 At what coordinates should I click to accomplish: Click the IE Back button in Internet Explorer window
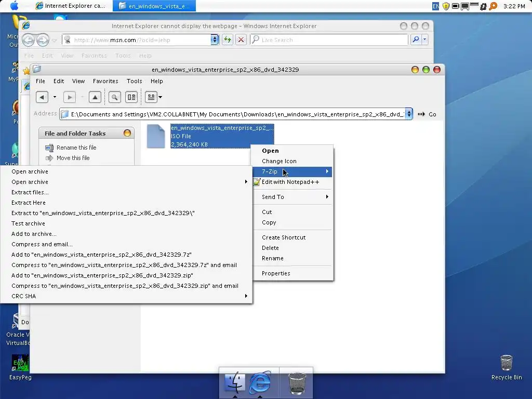(28, 40)
